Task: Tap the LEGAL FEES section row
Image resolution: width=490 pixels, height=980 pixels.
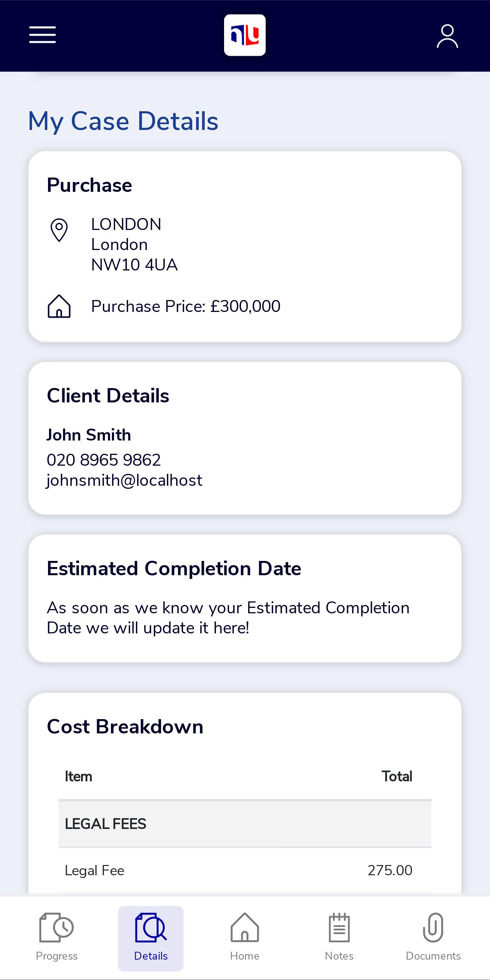Action: (245, 824)
